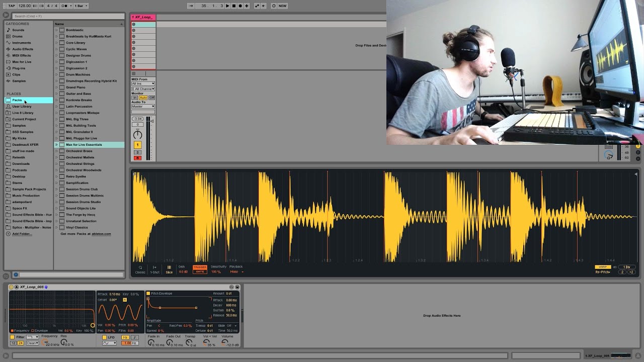Expand the Grand Piano pack
This screenshot has width=644, height=362.
tap(56, 87)
